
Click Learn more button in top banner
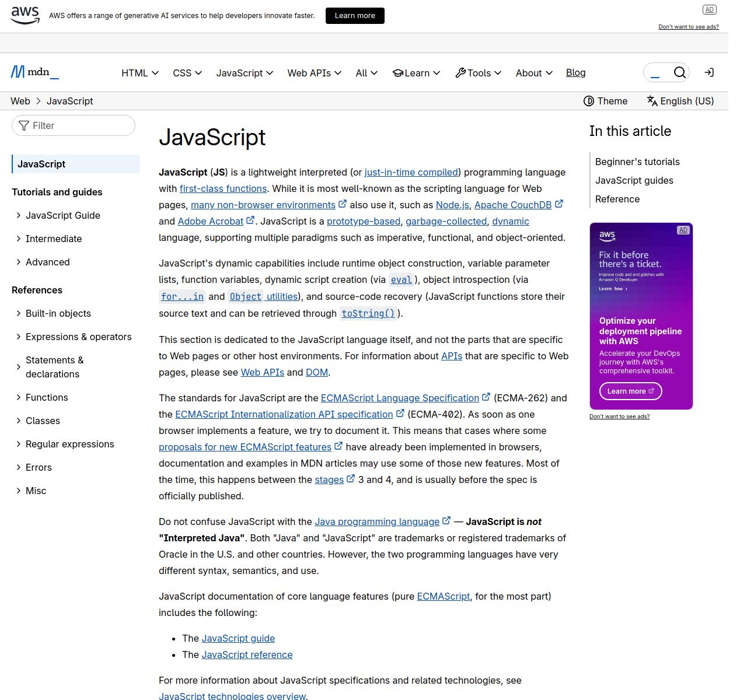pyautogui.click(x=355, y=16)
